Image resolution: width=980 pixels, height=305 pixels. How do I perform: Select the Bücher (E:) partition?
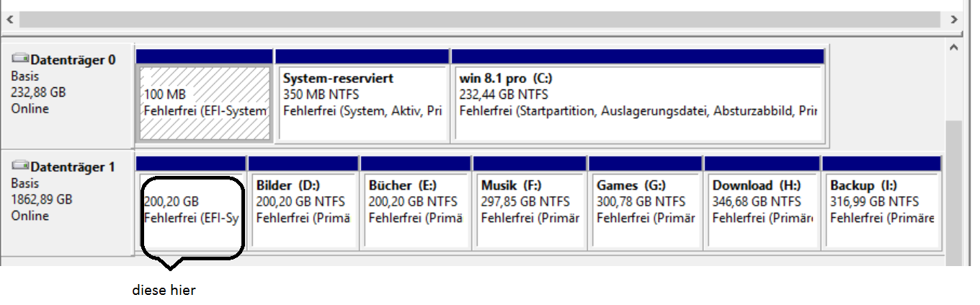(x=416, y=203)
